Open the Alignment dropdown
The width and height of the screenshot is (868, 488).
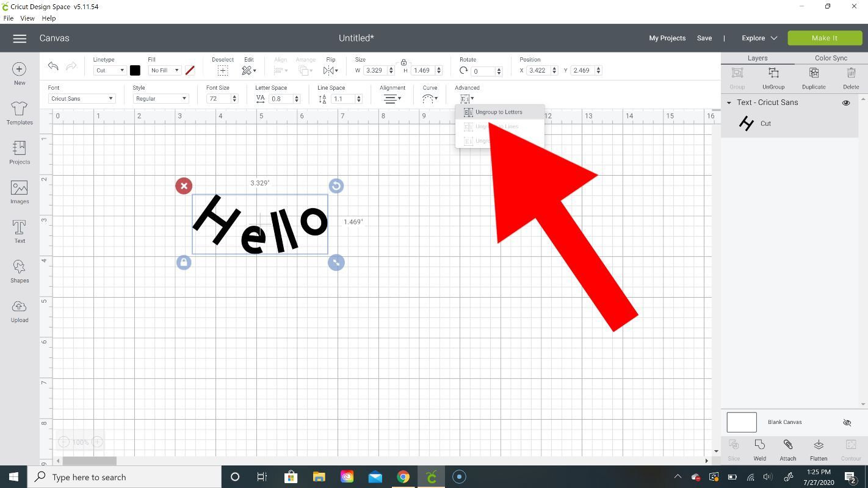392,98
